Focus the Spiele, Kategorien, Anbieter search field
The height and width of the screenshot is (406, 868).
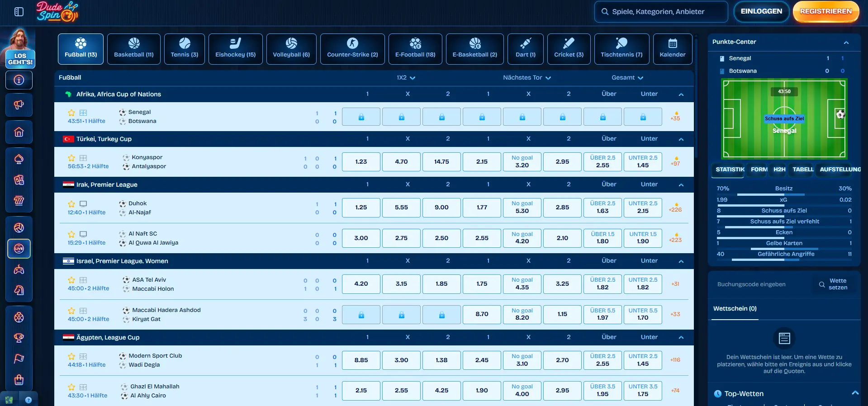pyautogui.click(x=661, y=12)
